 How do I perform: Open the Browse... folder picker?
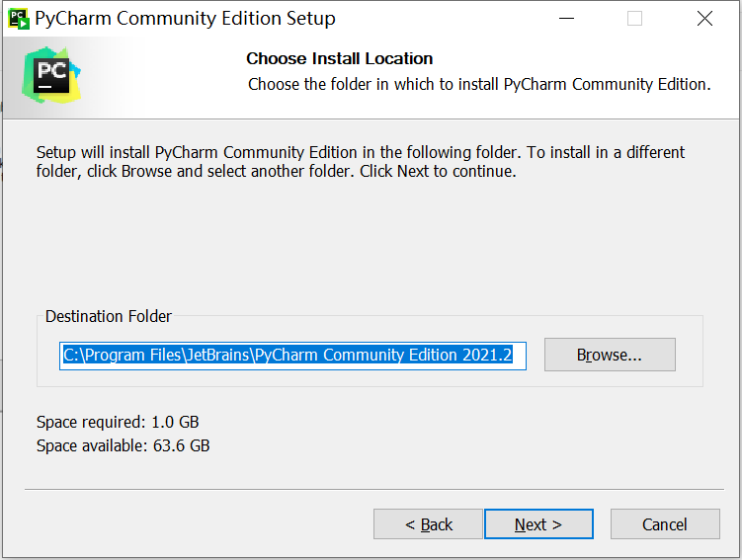[610, 355]
